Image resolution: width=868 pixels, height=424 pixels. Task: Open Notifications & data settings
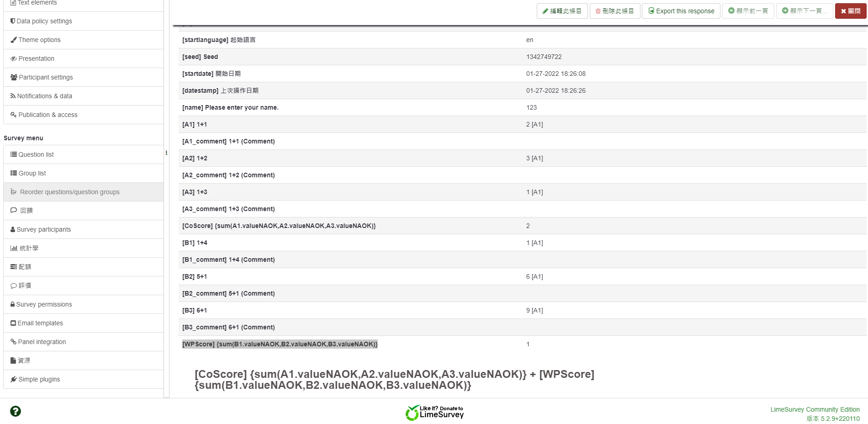point(83,96)
